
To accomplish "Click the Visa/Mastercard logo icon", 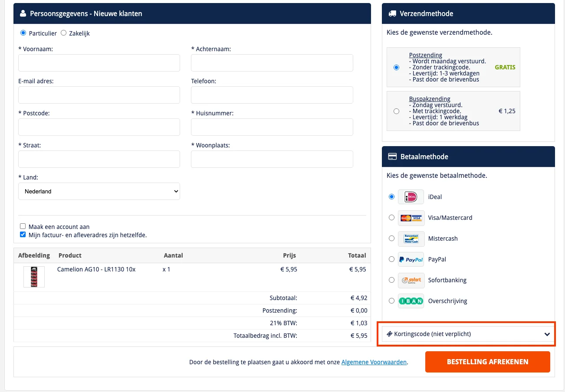I will pos(411,218).
